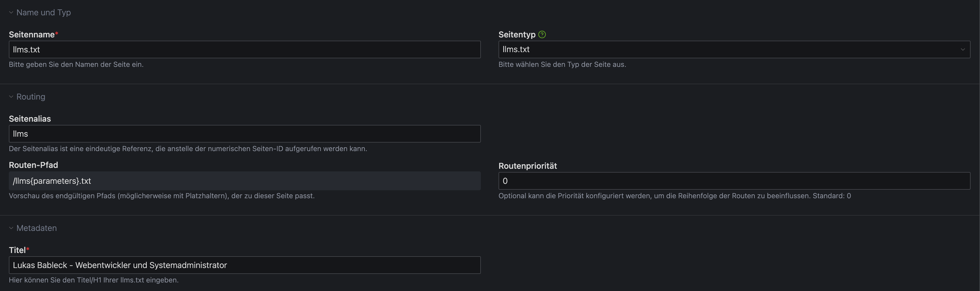980x291 pixels.
Task: Select the Routen-Pfad preview field
Action: click(244, 181)
